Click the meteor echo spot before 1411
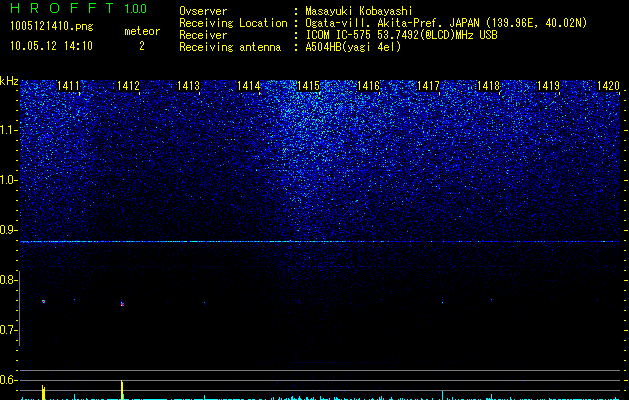629x400 pixels. (x=43, y=302)
